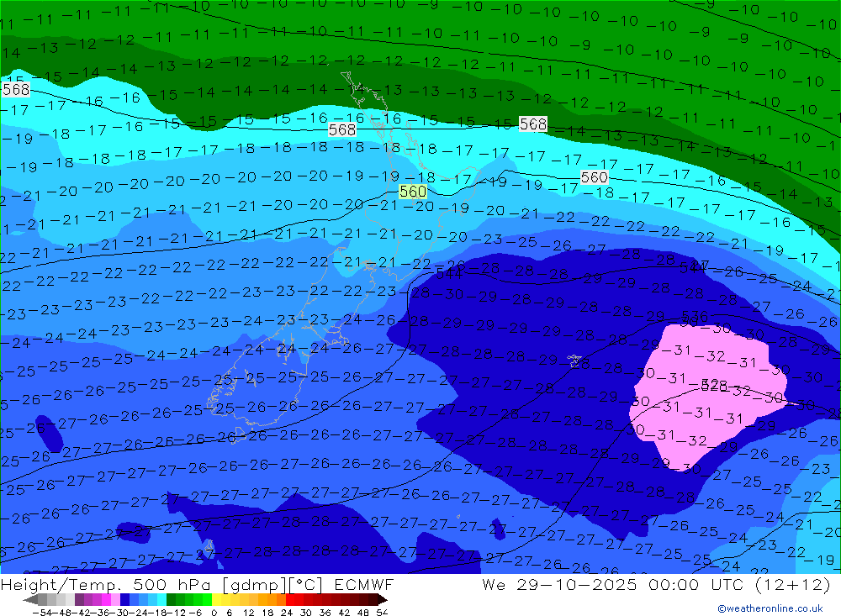Click the '0' legend value

[214, 613]
